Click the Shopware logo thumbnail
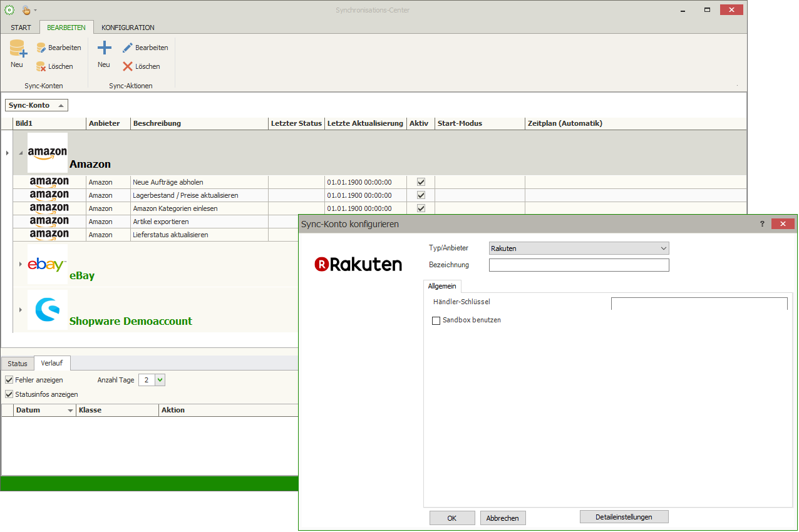 coord(48,310)
